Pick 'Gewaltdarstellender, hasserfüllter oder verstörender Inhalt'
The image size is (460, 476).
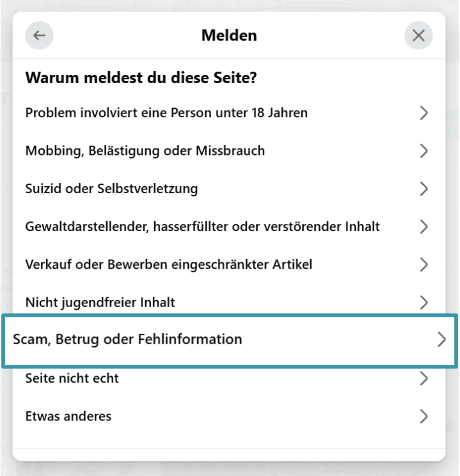pos(203,226)
